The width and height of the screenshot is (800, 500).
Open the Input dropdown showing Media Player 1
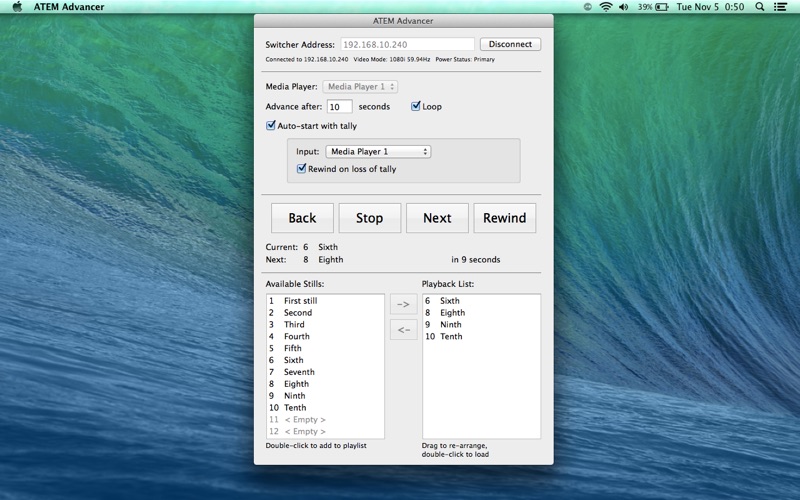pos(379,152)
